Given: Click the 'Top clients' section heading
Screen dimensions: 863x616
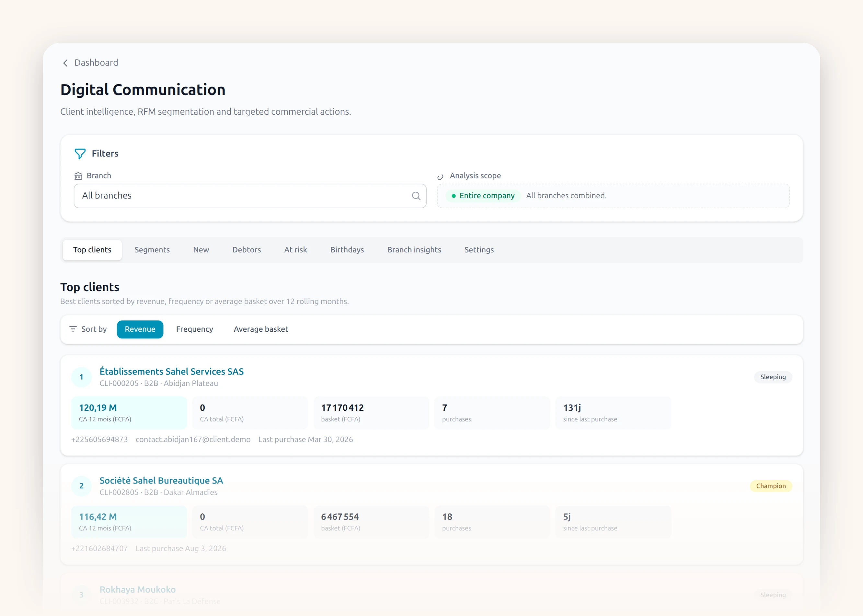Looking at the screenshot, I should pos(90,287).
